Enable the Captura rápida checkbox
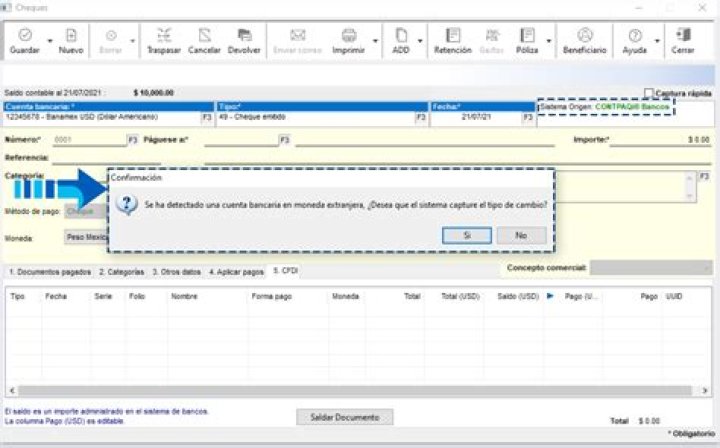Screen dimensions: 720x448 pyautogui.click(x=650, y=93)
